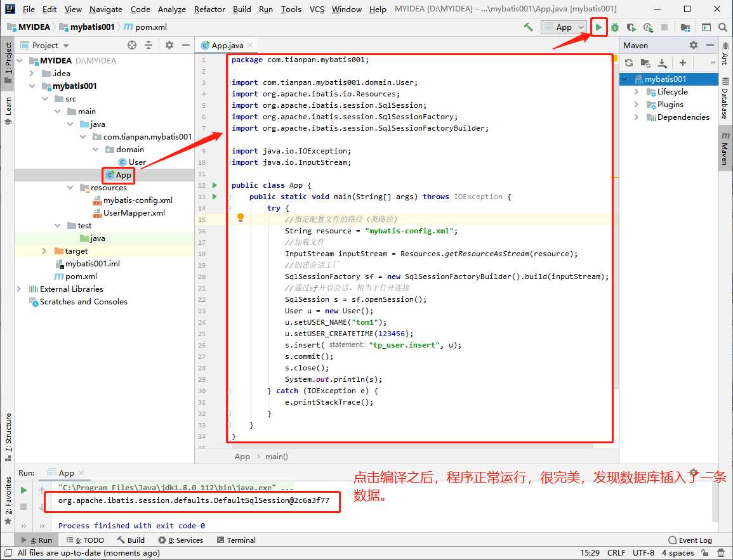Open Project panel settings gear
Image resolution: width=733 pixels, height=560 pixels.
coord(169,45)
